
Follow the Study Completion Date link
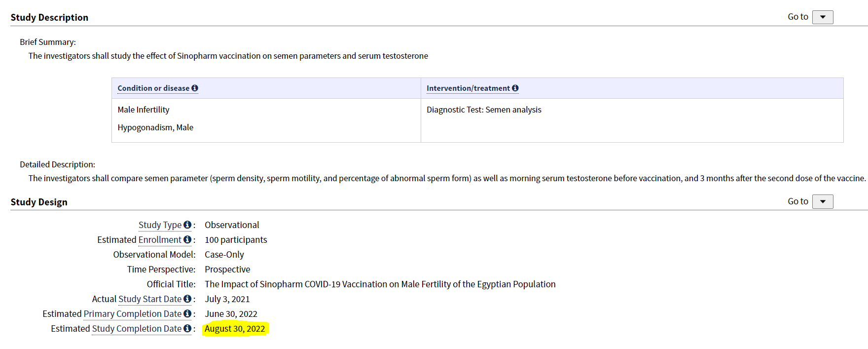pos(137,328)
